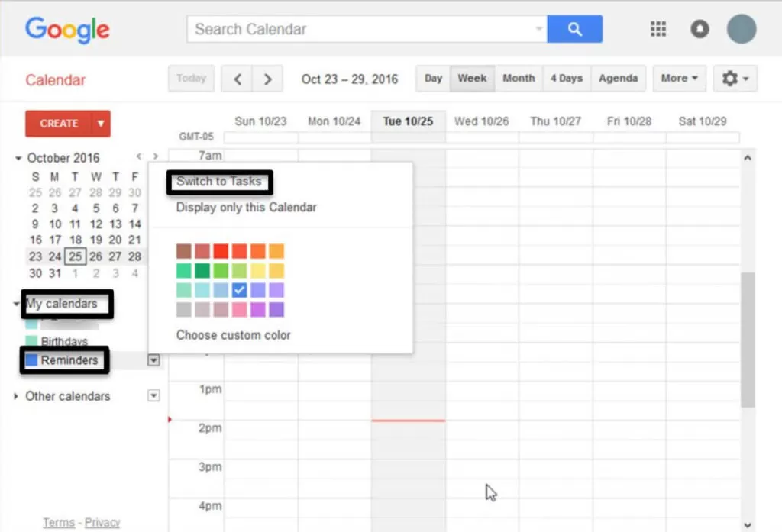The height and width of the screenshot is (532, 782).
Task: Show previous month in mini calendar
Action: click(139, 156)
